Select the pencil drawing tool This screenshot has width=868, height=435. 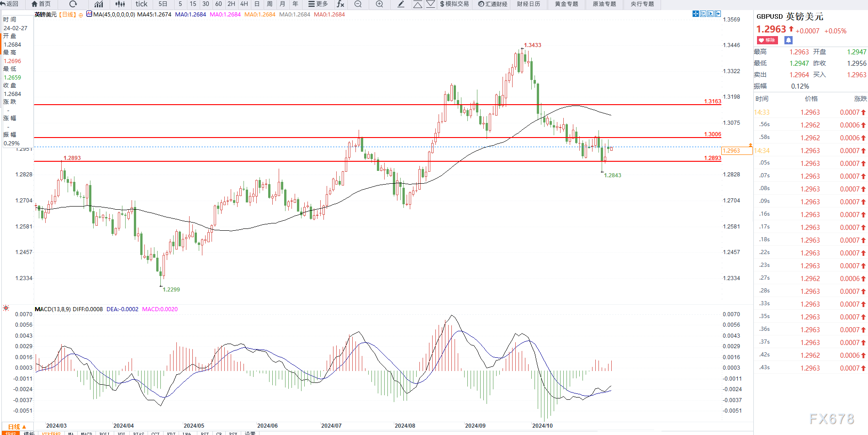coord(401,4)
